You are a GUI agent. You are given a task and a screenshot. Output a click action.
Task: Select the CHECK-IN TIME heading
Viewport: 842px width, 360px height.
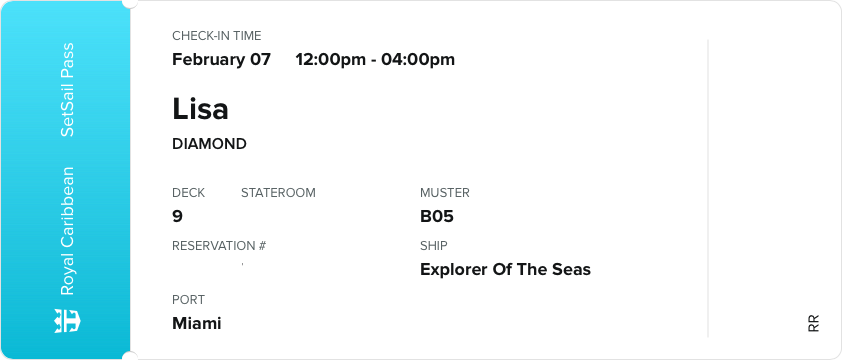(x=216, y=36)
